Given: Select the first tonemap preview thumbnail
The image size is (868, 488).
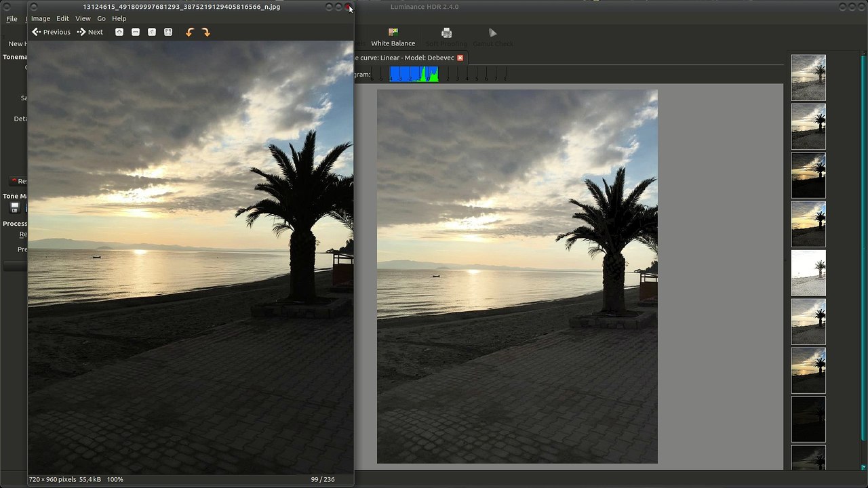Looking at the screenshot, I should point(808,78).
